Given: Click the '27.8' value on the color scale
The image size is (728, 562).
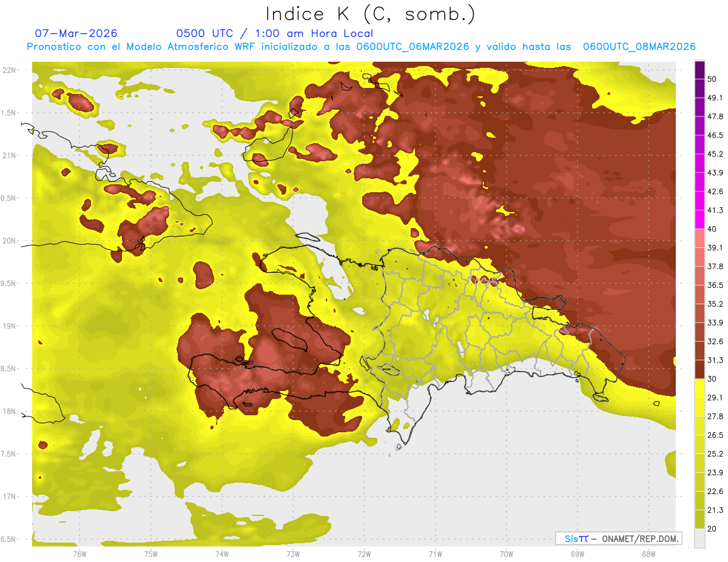Looking at the screenshot, I should point(715,416).
